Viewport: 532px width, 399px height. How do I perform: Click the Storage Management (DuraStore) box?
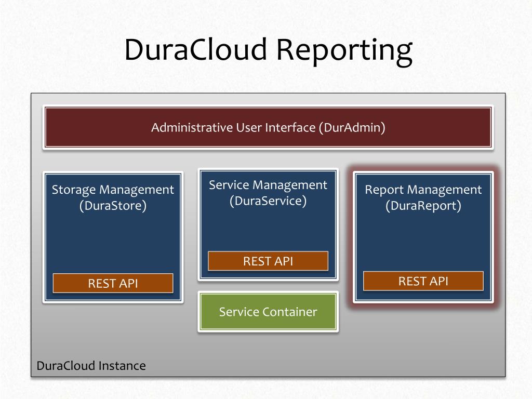click(113, 237)
